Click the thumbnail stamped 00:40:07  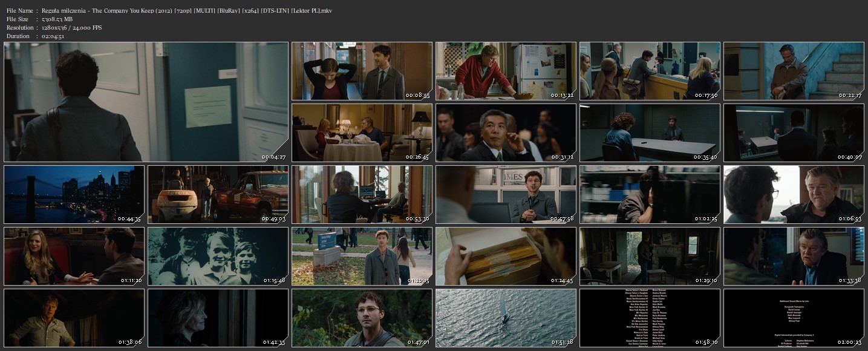pyautogui.click(x=794, y=133)
